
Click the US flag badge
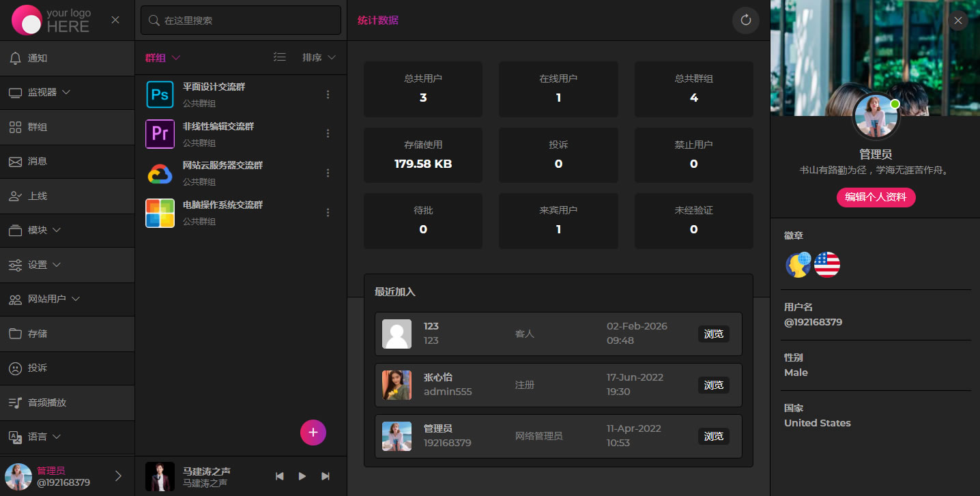827,265
